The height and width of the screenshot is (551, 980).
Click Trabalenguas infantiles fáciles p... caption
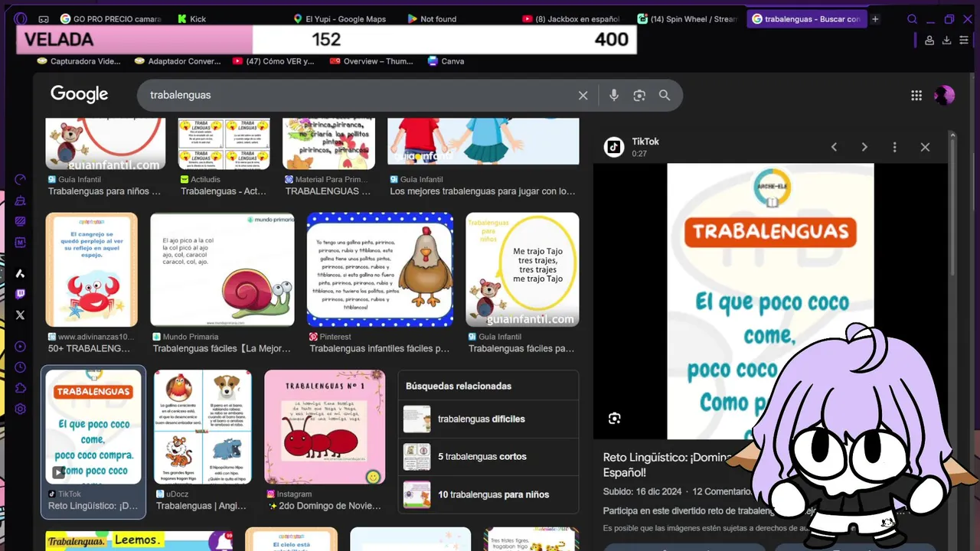[x=380, y=348]
